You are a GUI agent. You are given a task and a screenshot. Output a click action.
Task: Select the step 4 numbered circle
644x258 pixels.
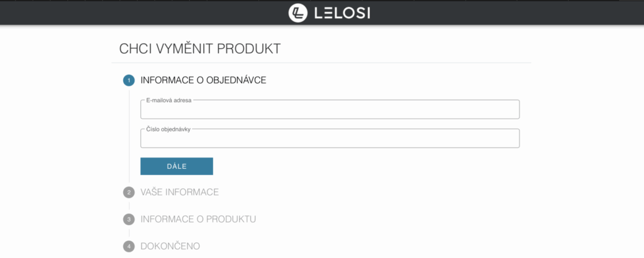coord(129,247)
